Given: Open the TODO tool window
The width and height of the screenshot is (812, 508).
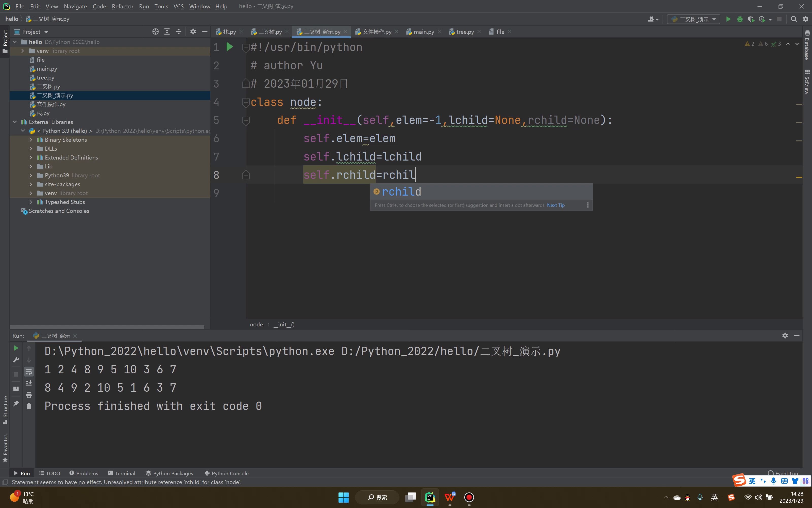Looking at the screenshot, I should point(49,473).
